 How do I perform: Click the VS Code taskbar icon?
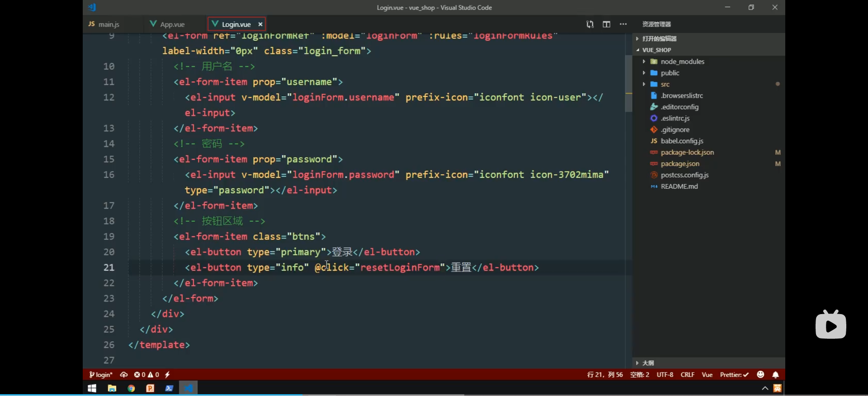189,388
